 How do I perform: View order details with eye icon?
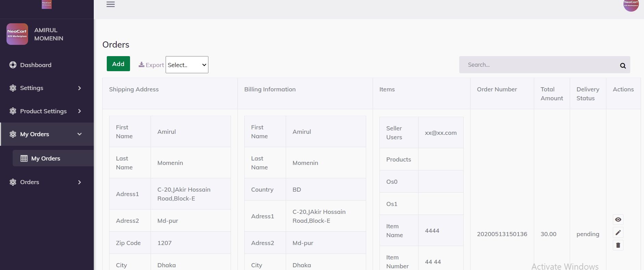click(618, 220)
